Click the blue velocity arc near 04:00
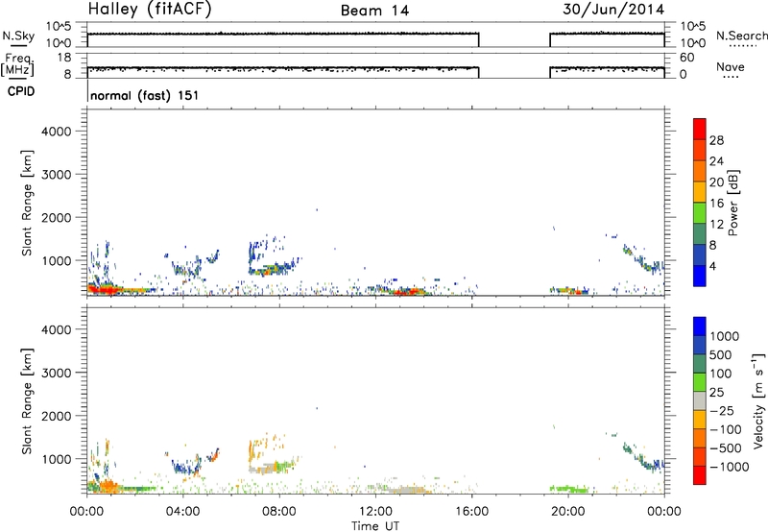768x532 pixels. (x=185, y=468)
